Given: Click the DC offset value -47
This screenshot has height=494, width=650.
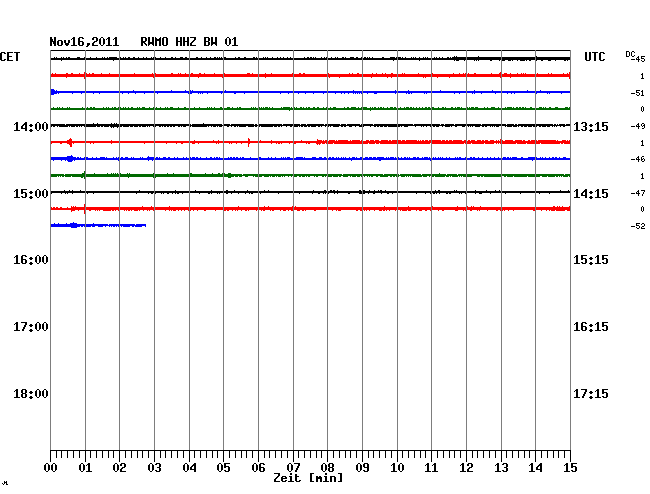Looking at the screenshot, I should tap(638, 193).
